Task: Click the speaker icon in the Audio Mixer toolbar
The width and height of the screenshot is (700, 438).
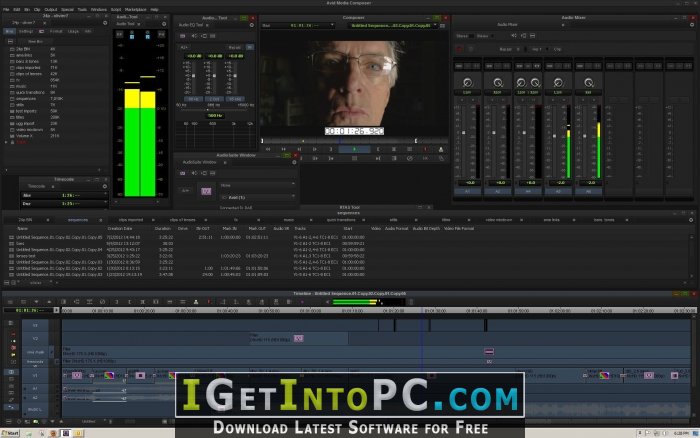Action: [514, 36]
